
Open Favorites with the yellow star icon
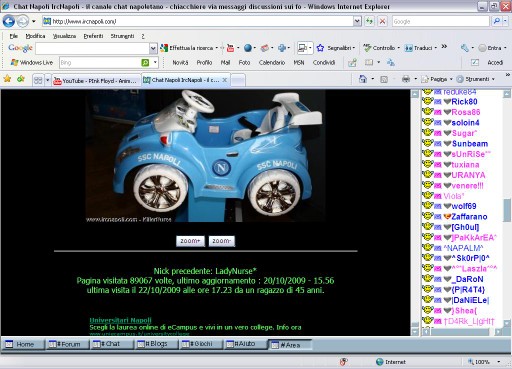(x=7, y=79)
